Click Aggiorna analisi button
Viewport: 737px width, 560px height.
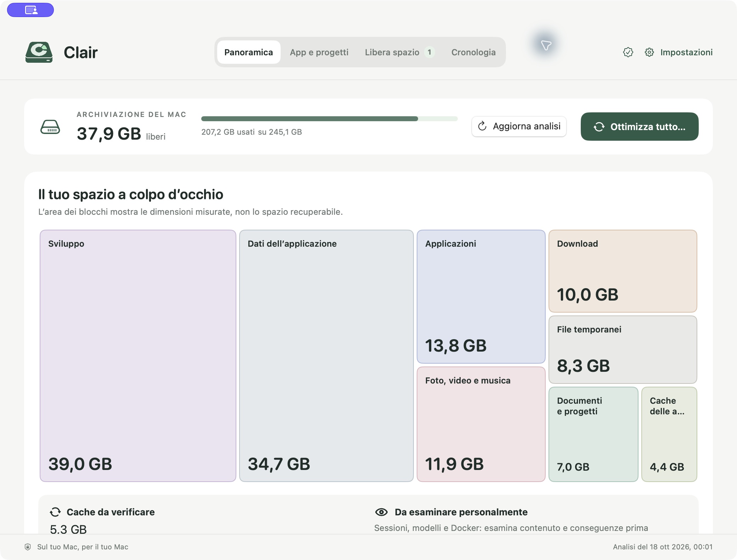click(519, 127)
